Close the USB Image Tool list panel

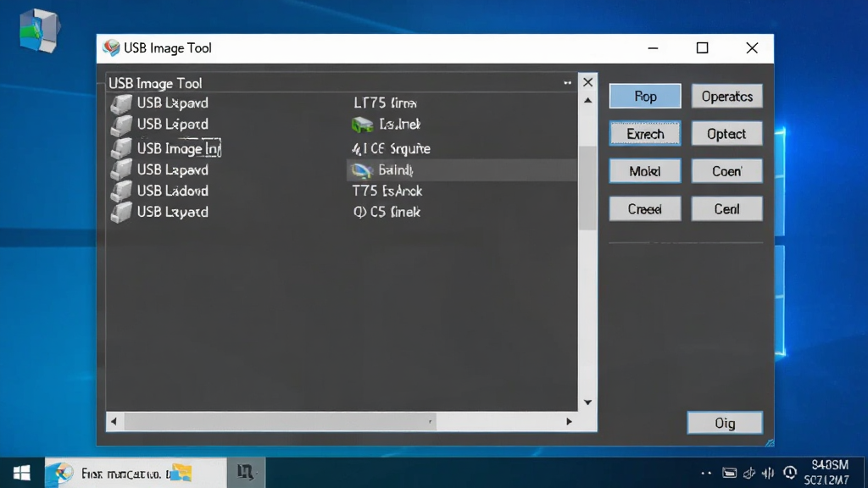coord(588,82)
